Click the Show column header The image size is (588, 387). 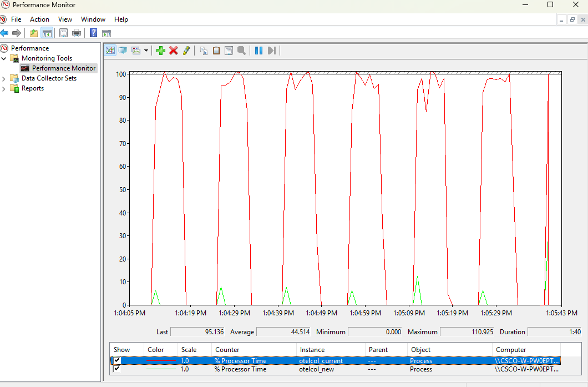(x=126, y=349)
